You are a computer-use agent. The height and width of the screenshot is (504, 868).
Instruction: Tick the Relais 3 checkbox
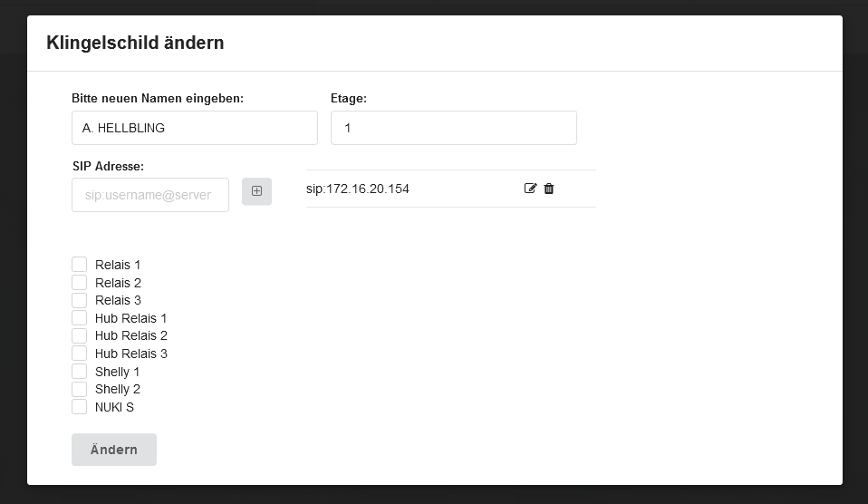tap(79, 300)
